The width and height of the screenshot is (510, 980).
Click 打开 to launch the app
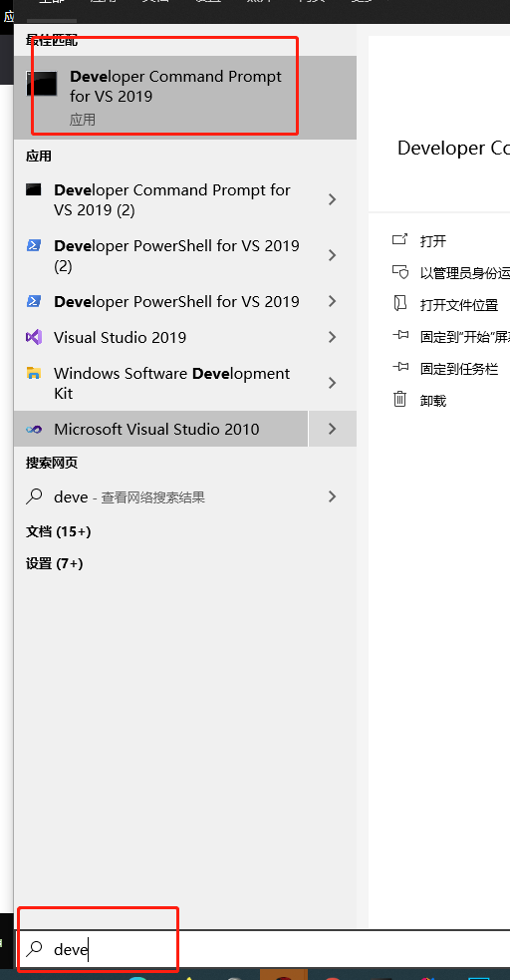click(433, 240)
